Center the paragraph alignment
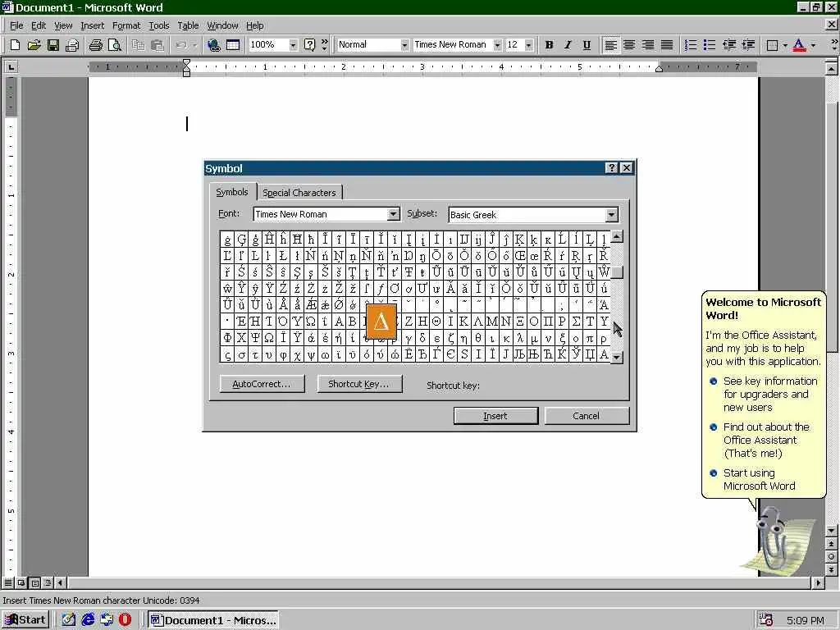The image size is (840, 630). point(629,45)
